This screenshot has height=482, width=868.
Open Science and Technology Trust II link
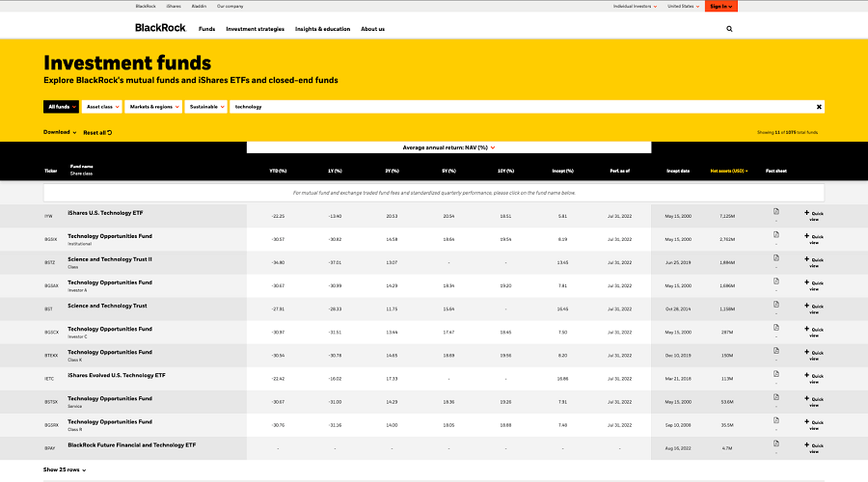110,259
